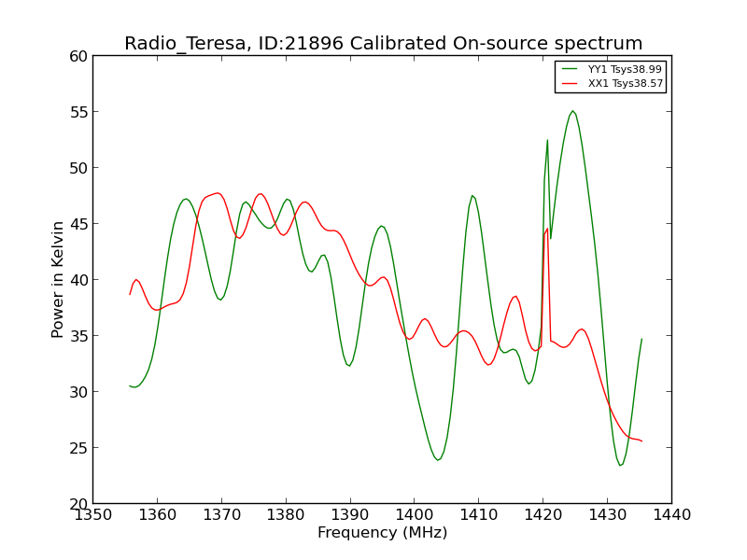Click the 30 tick label on the y-axis

click(78, 392)
